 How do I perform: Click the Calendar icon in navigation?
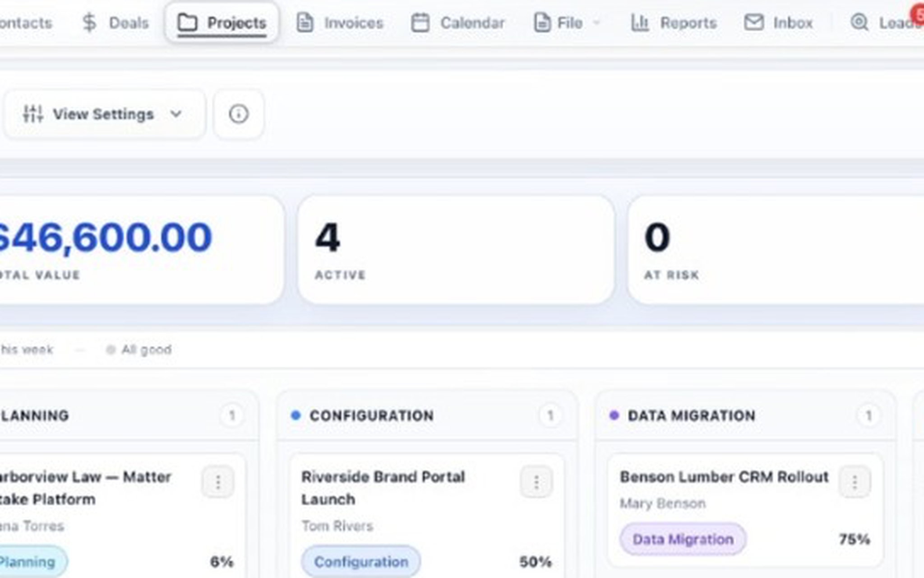420,23
